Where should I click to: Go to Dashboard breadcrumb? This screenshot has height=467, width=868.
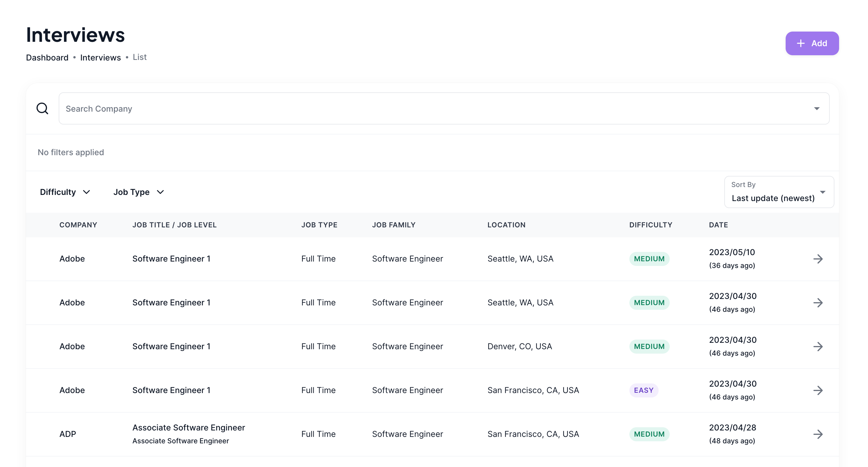47,58
